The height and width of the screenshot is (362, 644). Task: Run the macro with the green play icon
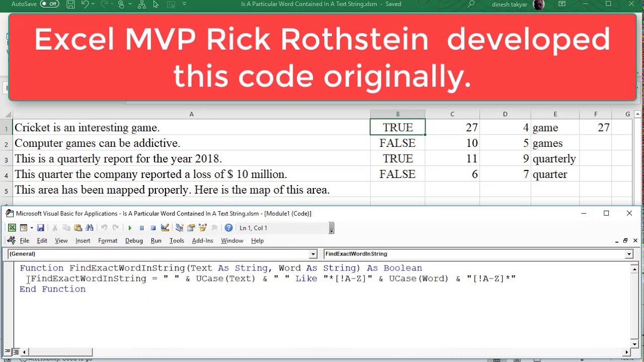[x=130, y=228]
